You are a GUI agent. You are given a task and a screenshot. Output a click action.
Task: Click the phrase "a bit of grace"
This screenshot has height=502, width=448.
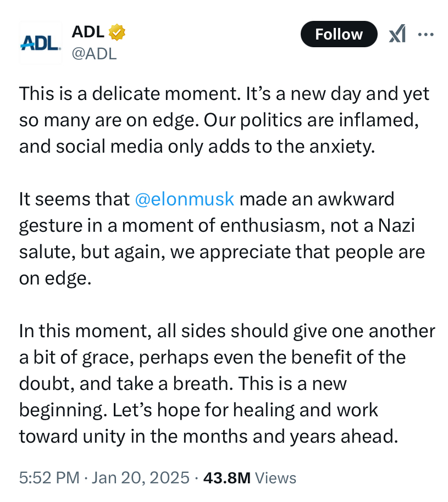(x=75, y=358)
